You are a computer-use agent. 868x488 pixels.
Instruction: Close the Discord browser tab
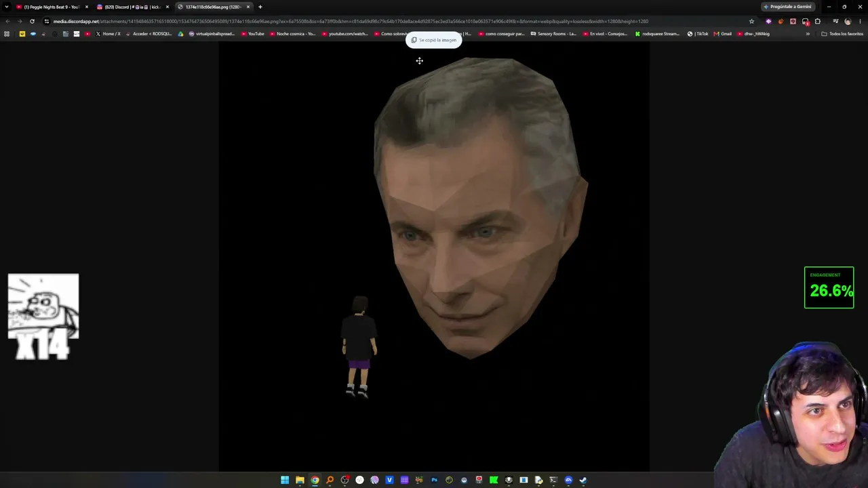tap(167, 7)
